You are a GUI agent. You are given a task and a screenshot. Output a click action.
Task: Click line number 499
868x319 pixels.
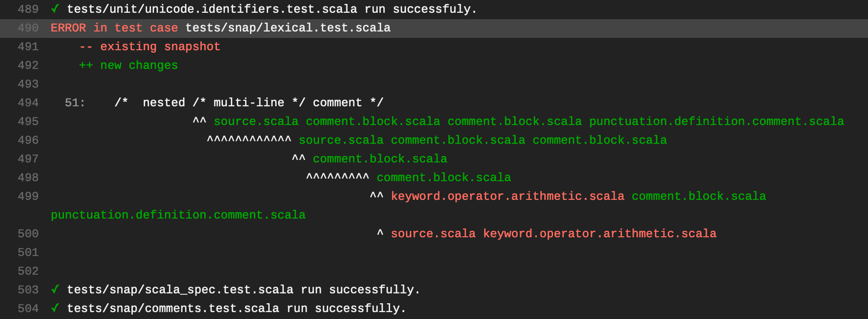point(28,196)
